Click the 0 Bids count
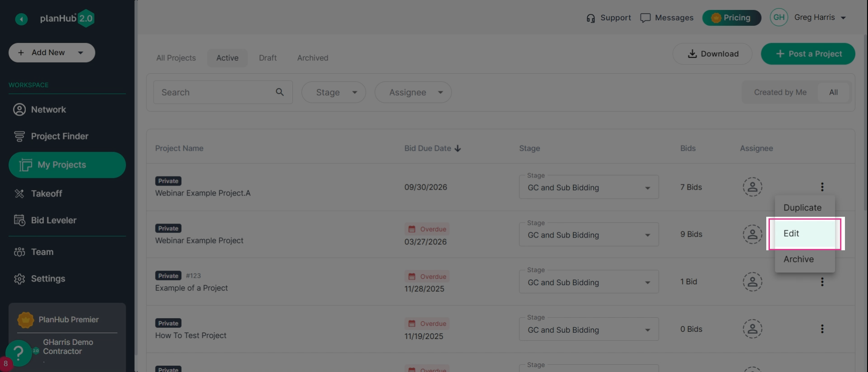The width and height of the screenshot is (868, 372). click(x=691, y=329)
